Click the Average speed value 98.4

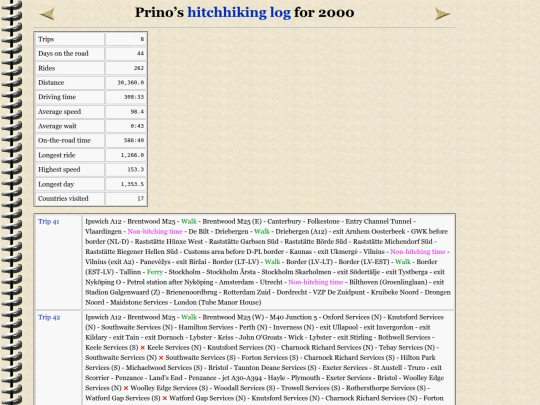[137, 112]
